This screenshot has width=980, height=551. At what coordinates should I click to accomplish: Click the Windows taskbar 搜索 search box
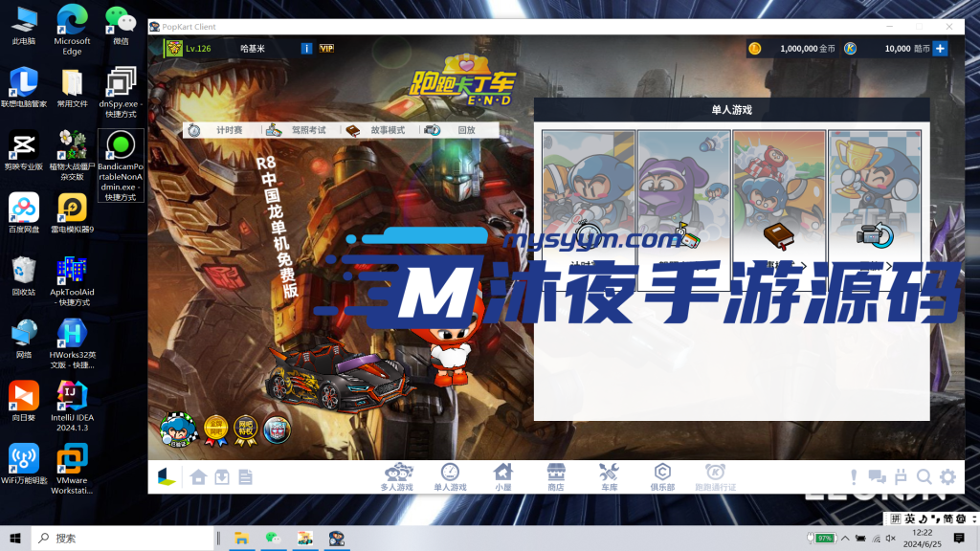coord(124,539)
